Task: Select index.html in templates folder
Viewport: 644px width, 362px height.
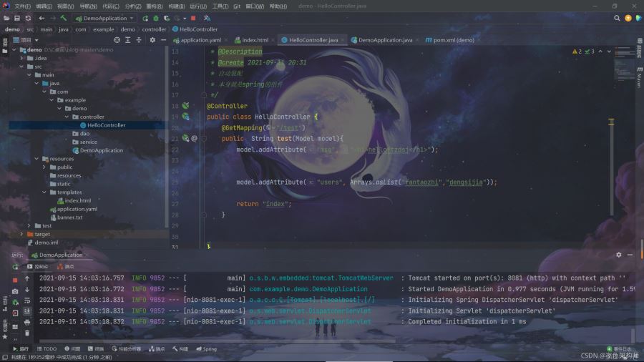Action: click(x=77, y=201)
